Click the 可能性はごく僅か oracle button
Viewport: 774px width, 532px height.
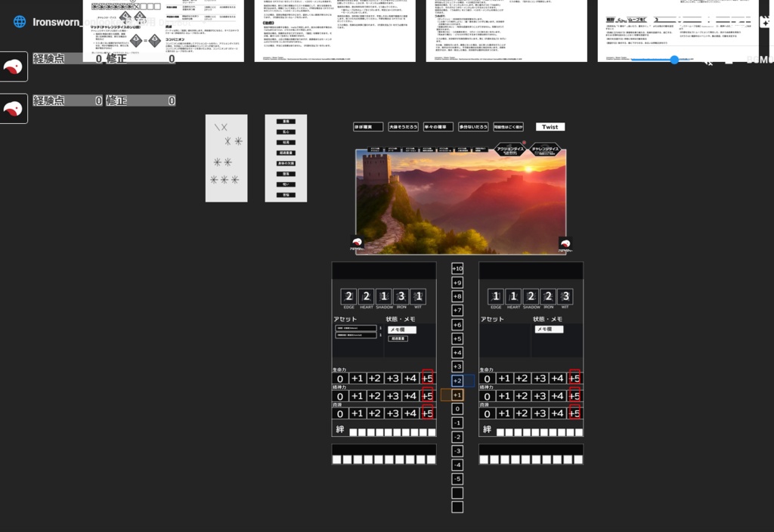508,128
